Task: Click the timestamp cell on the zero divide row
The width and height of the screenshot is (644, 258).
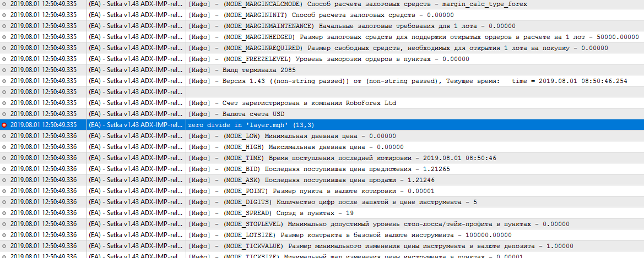Action: (44, 125)
